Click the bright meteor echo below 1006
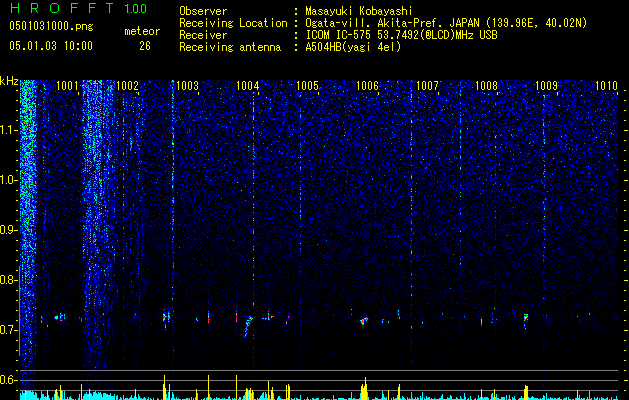 click(x=364, y=321)
